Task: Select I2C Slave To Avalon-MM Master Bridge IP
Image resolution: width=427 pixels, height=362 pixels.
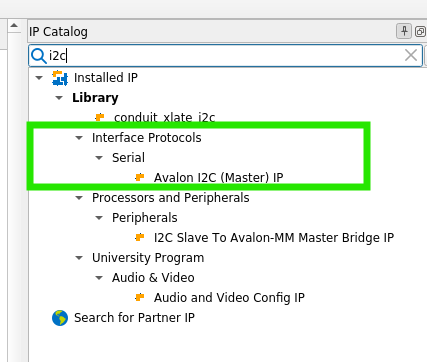Action: pyautogui.click(x=274, y=238)
